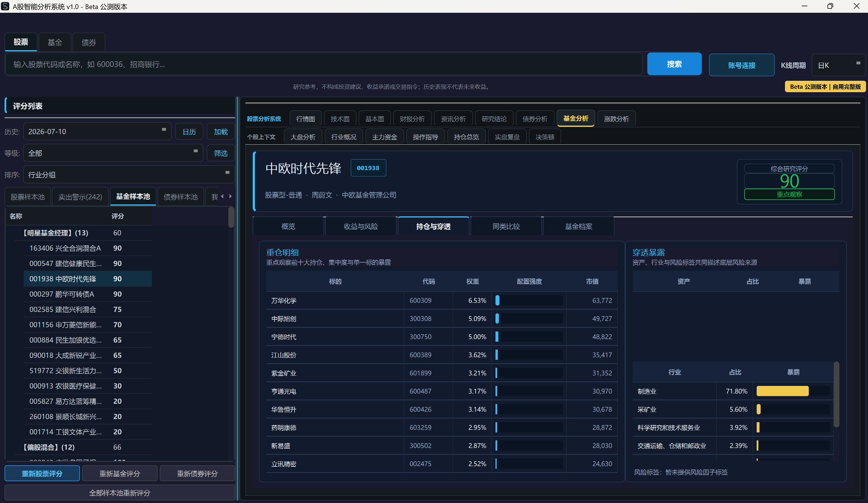Open the 决策链 context tab

tap(545, 137)
